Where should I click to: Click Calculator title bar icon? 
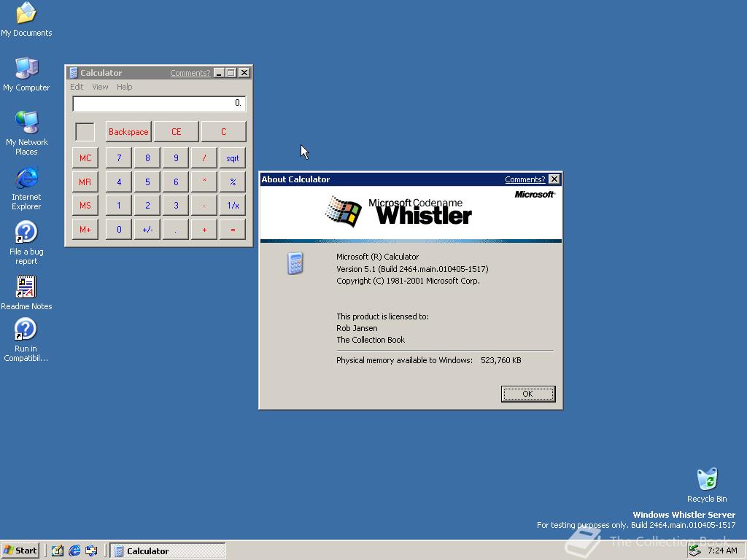tap(74, 73)
